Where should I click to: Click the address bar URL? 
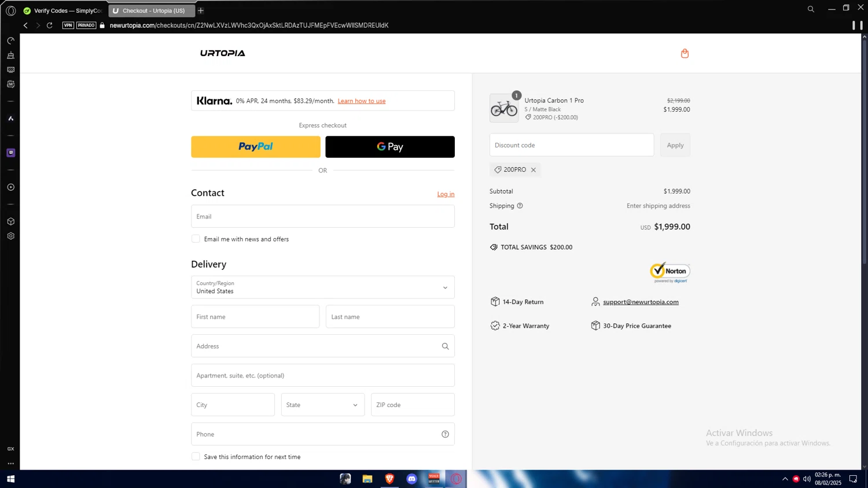coord(249,25)
